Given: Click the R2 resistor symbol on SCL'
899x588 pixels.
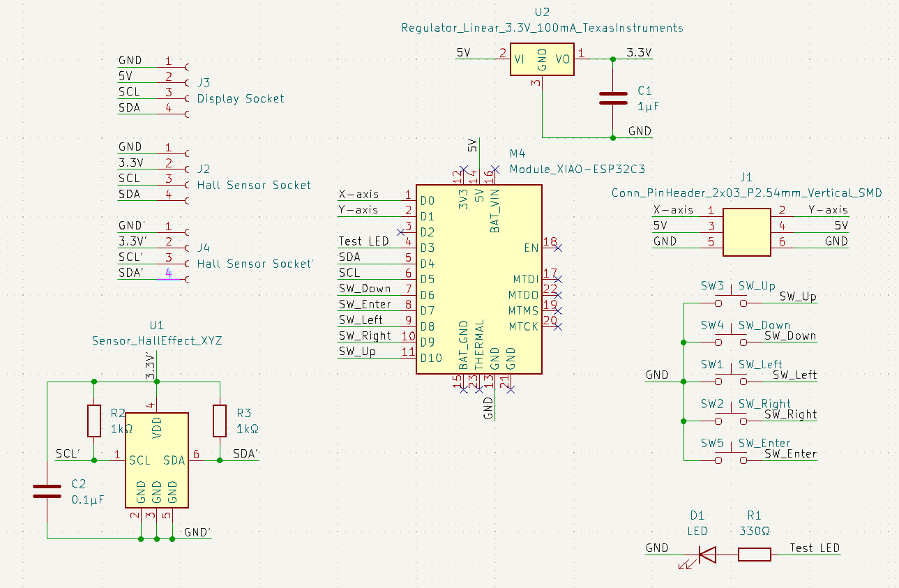Looking at the screenshot, I should pyautogui.click(x=93, y=421).
